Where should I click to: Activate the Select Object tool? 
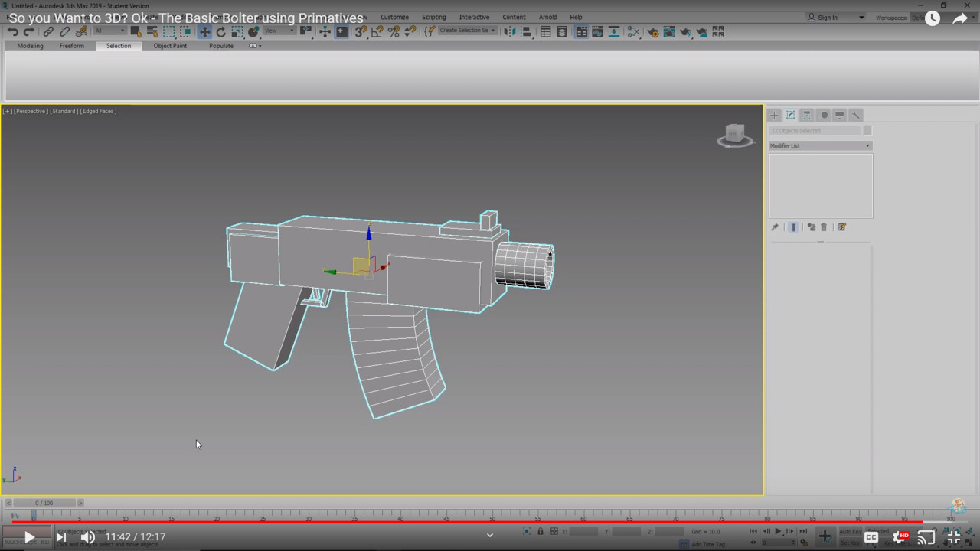[x=136, y=31]
